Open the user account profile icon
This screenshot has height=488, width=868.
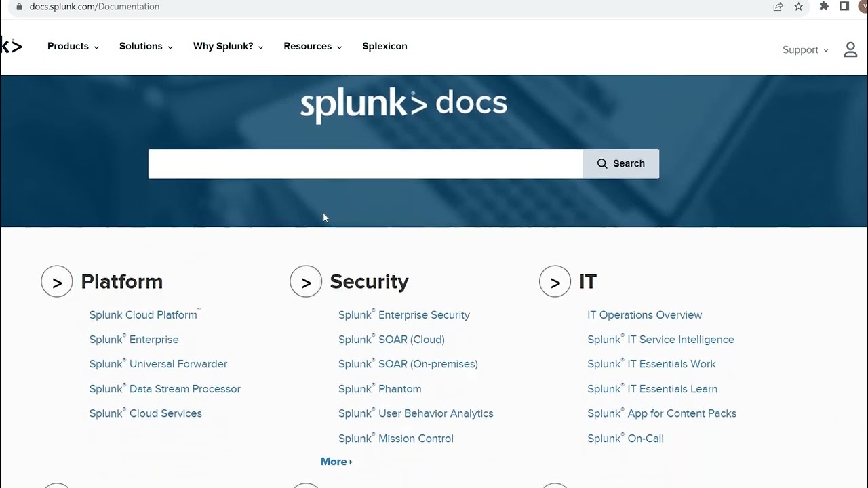coord(850,49)
